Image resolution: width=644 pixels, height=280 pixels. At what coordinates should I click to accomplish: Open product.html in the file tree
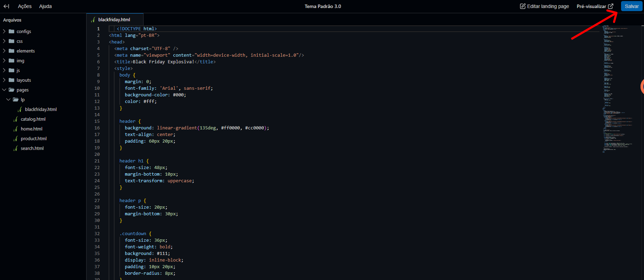[x=34, y=138]
